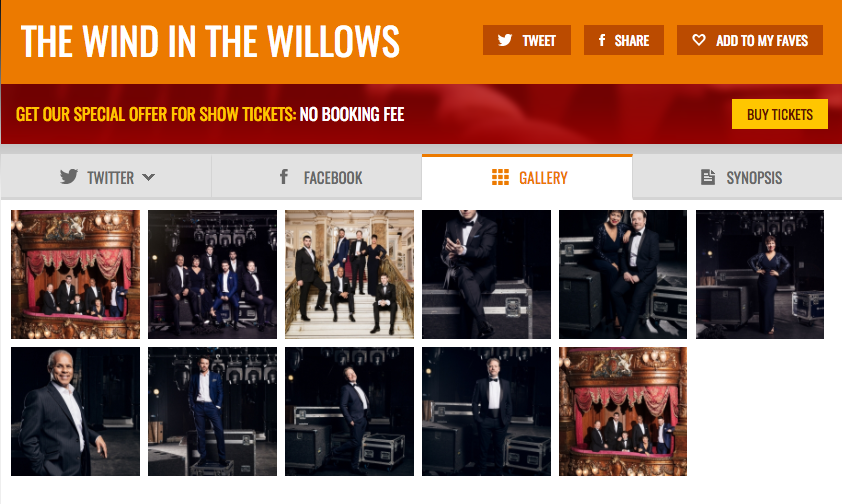Click the Twitter bird icon in Tweet button
842x504 pixels.
click(504, 40)
